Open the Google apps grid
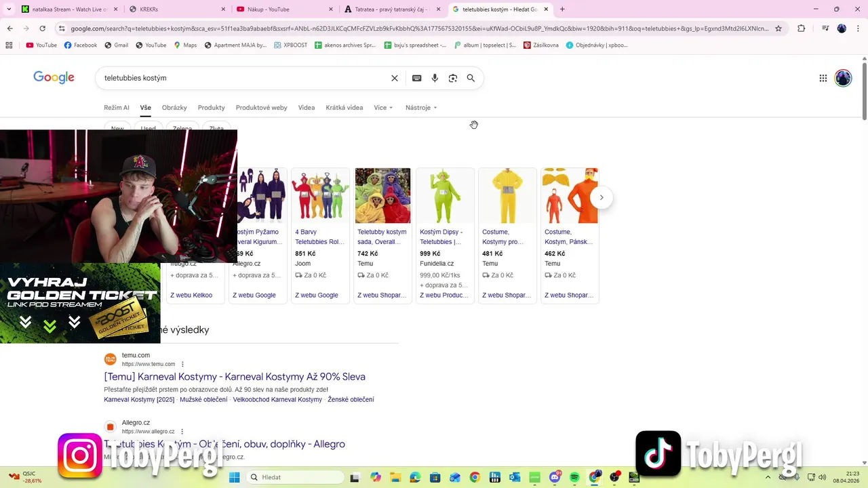This screenshot has width=868, height=488. click(x=823, y=78)
